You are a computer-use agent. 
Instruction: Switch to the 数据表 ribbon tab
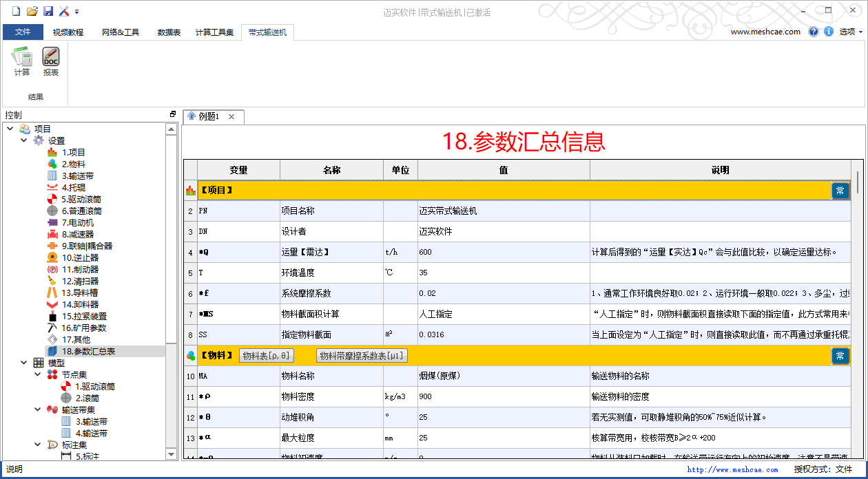[169, 32]
